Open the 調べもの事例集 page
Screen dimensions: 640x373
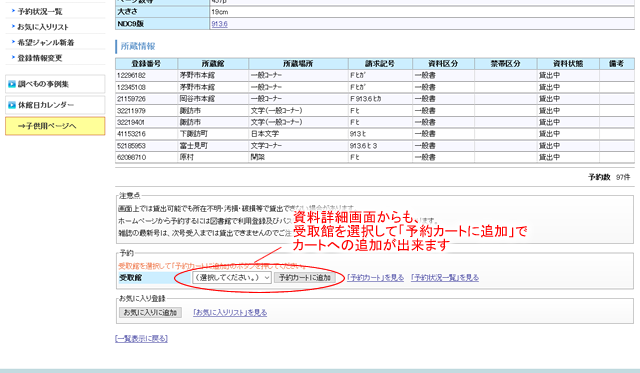coord(55,84)
